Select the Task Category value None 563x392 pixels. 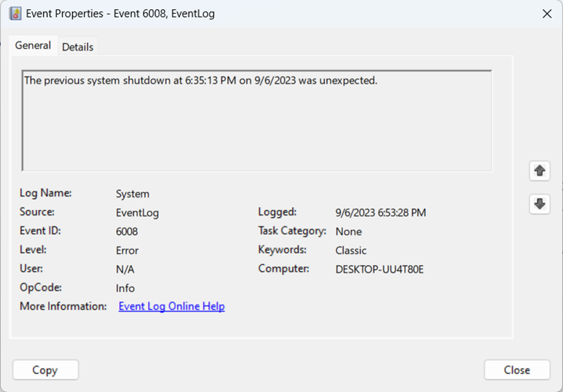click(348, 231)
